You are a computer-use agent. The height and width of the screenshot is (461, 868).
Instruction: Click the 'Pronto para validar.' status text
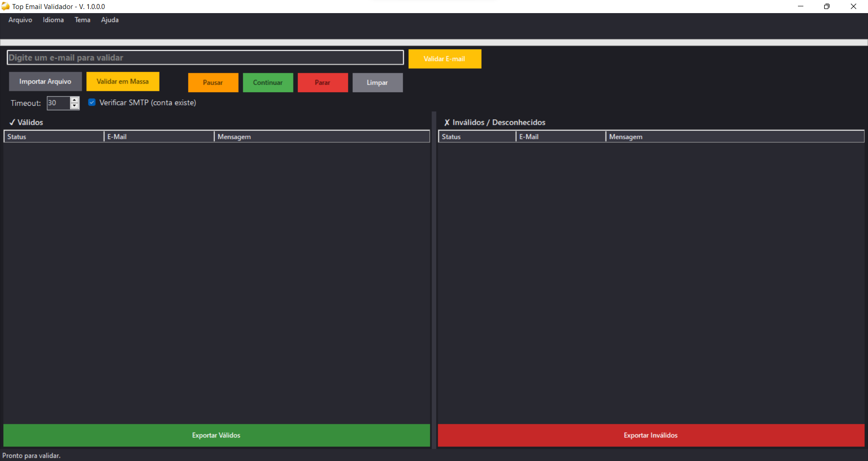point(31,456)
